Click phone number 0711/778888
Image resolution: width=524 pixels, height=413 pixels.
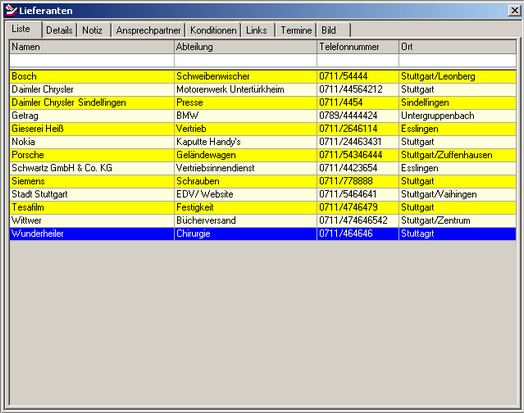coord(358,181)
